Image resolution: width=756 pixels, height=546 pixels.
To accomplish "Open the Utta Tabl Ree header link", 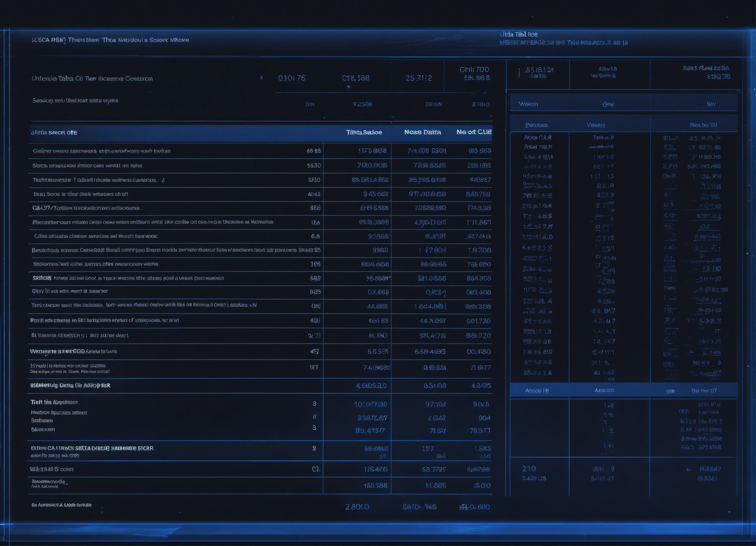I will [518, 34].
